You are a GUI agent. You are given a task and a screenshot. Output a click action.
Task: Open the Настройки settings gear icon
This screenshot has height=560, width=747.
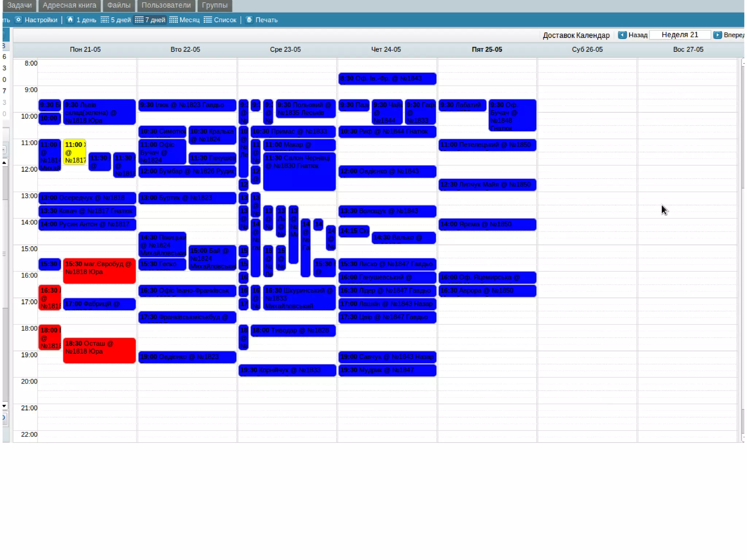tap(19, 20)
